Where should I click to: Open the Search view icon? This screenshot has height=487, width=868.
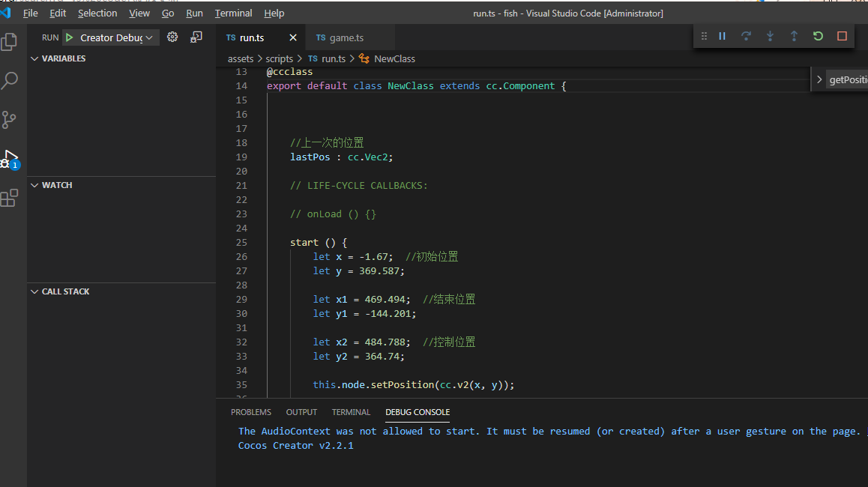pyautogui.click(x=10, y=81)
